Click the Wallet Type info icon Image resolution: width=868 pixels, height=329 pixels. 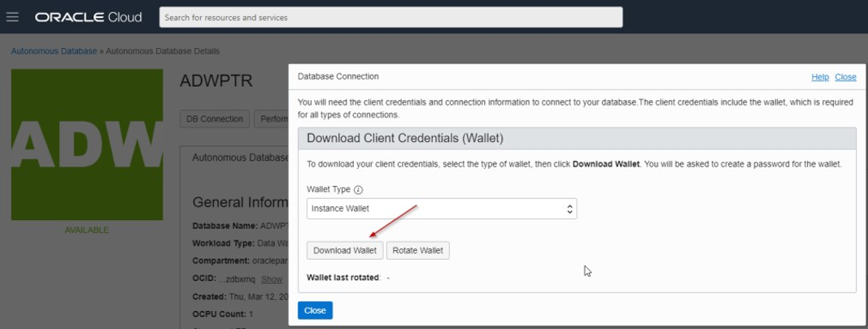[x=358, y=189]
